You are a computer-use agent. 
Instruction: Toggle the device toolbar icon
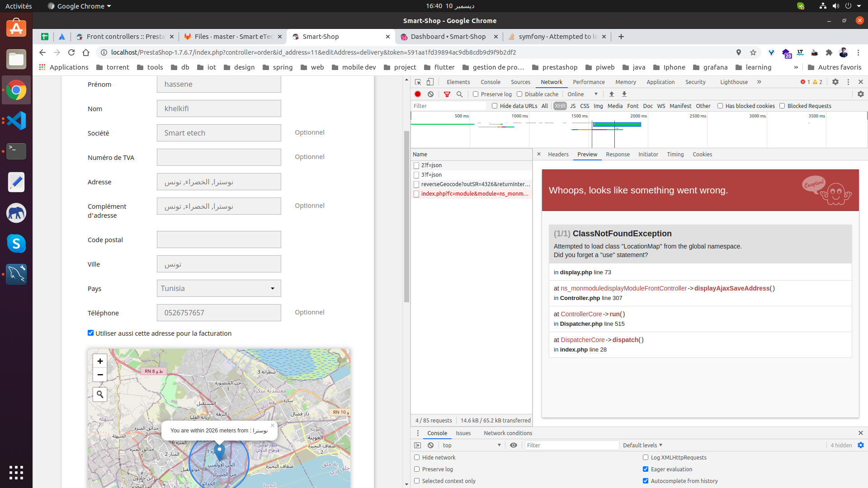point(430,82)
